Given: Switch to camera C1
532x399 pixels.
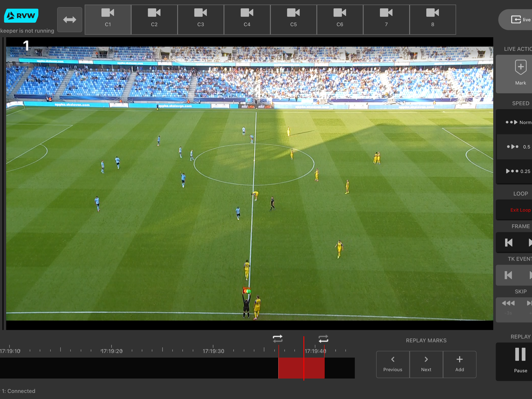Looking at the screenshot, I should [x=108, y=20].
